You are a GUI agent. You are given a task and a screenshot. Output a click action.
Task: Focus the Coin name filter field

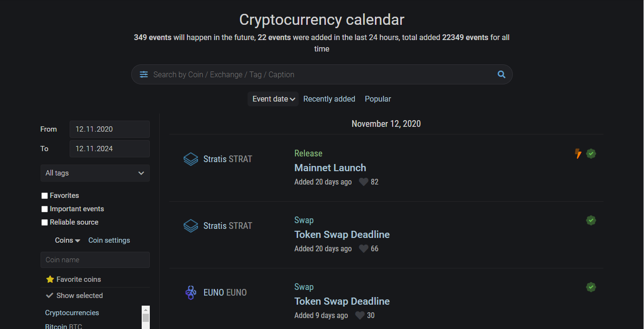[x=95, y=260]
